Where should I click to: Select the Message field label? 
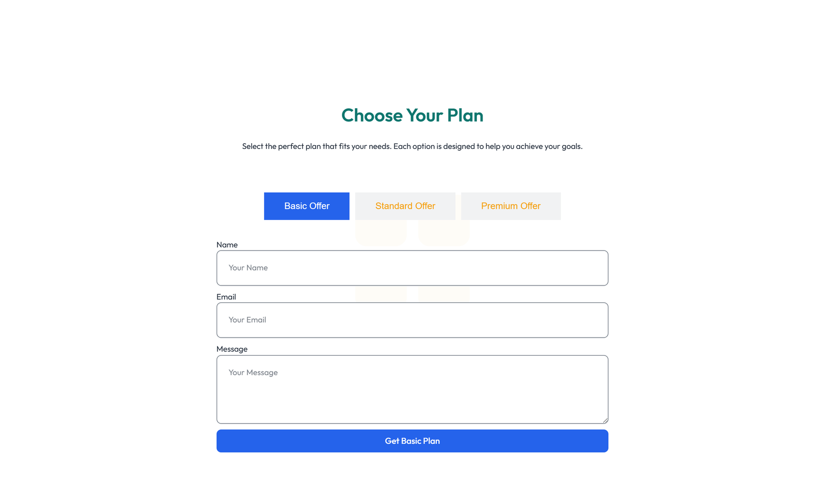pos(233,349)
